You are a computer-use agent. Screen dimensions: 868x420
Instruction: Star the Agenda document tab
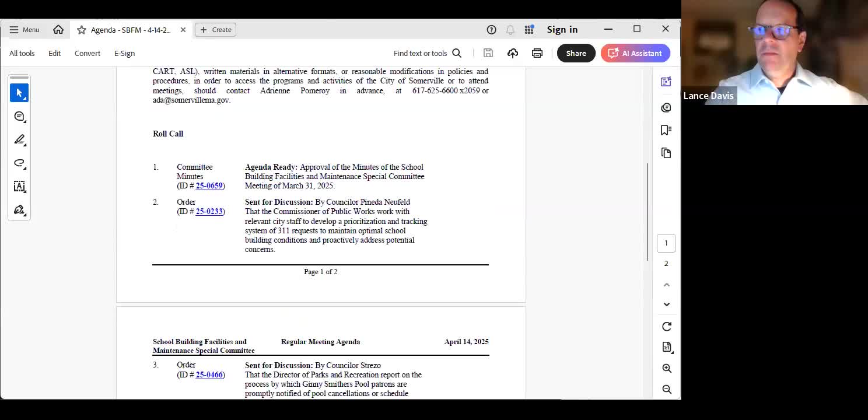tap(82, 30)
